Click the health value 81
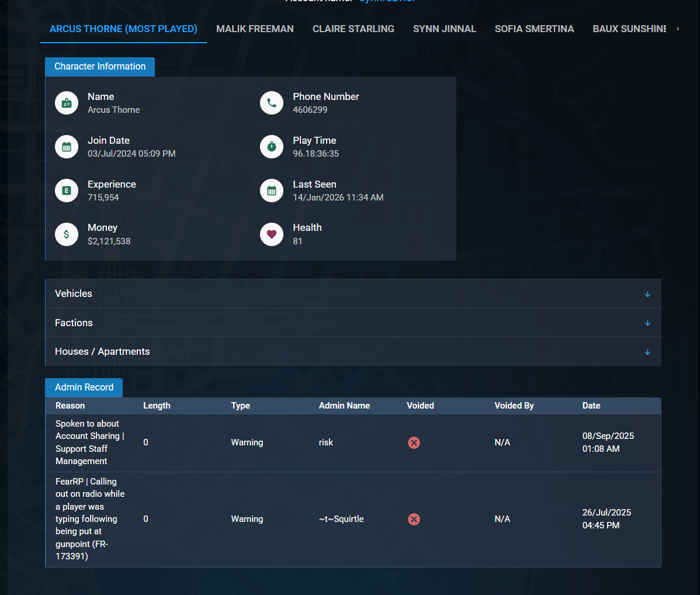 tap(297, 241)
